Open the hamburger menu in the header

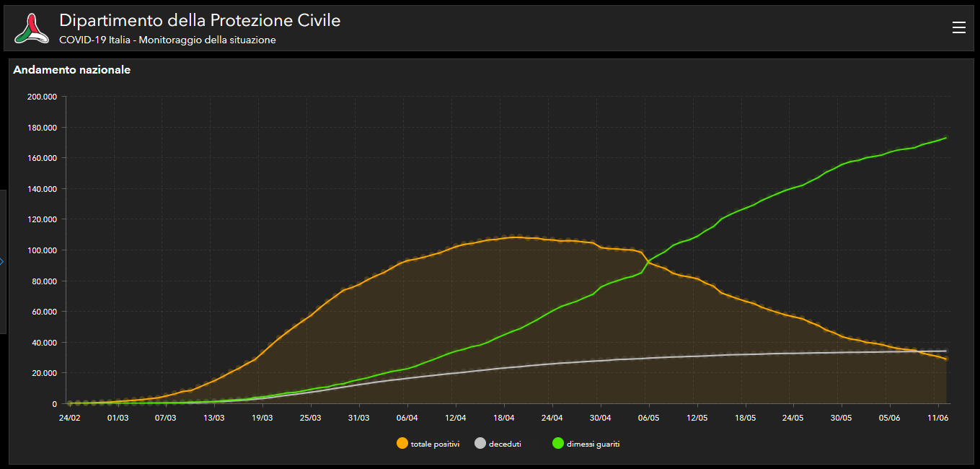click(x=958, y=27)
